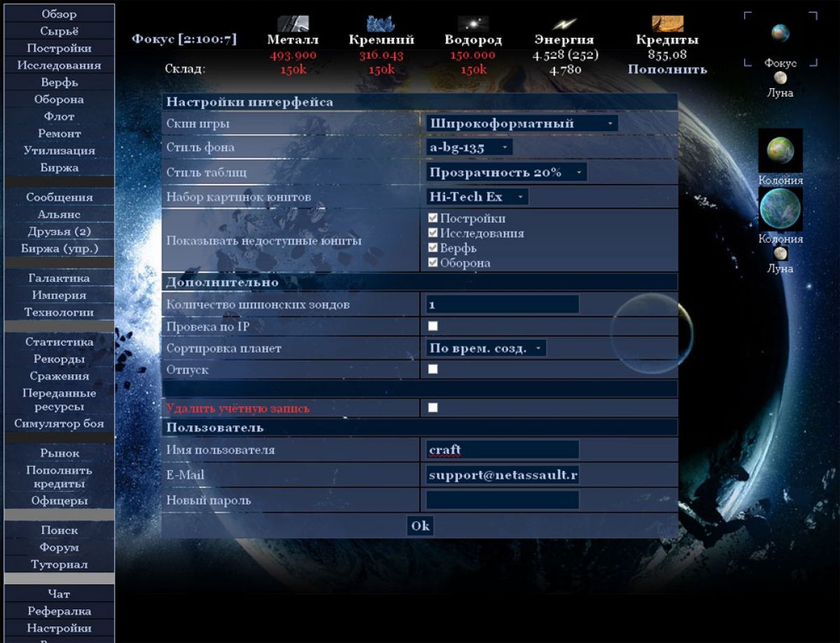Open Сражения in the sidebar
The image size is (840, 643).
pos(59,376)
